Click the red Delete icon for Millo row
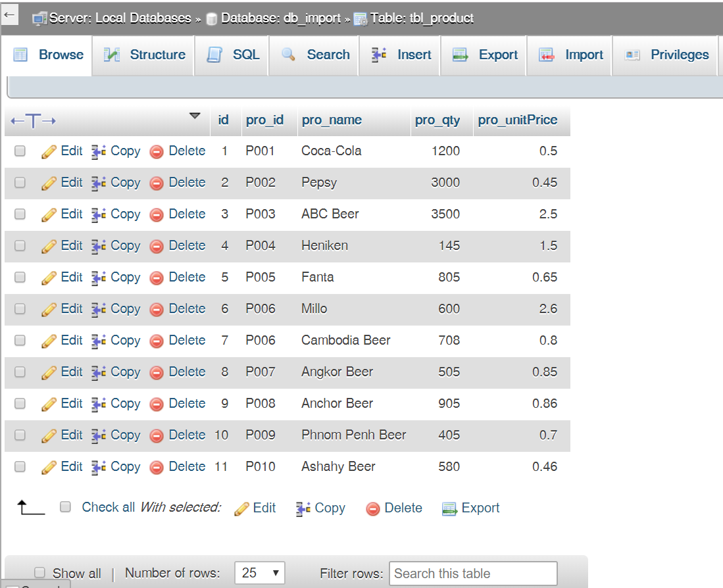 click(157, 309)
